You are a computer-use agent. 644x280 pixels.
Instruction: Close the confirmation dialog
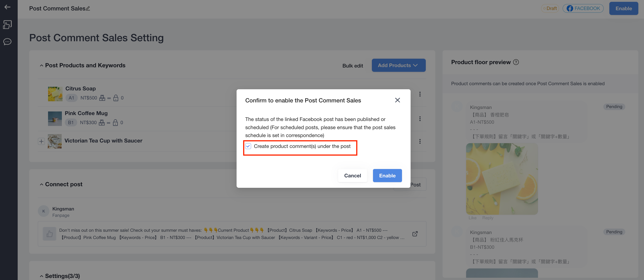[x=397, y=100]
